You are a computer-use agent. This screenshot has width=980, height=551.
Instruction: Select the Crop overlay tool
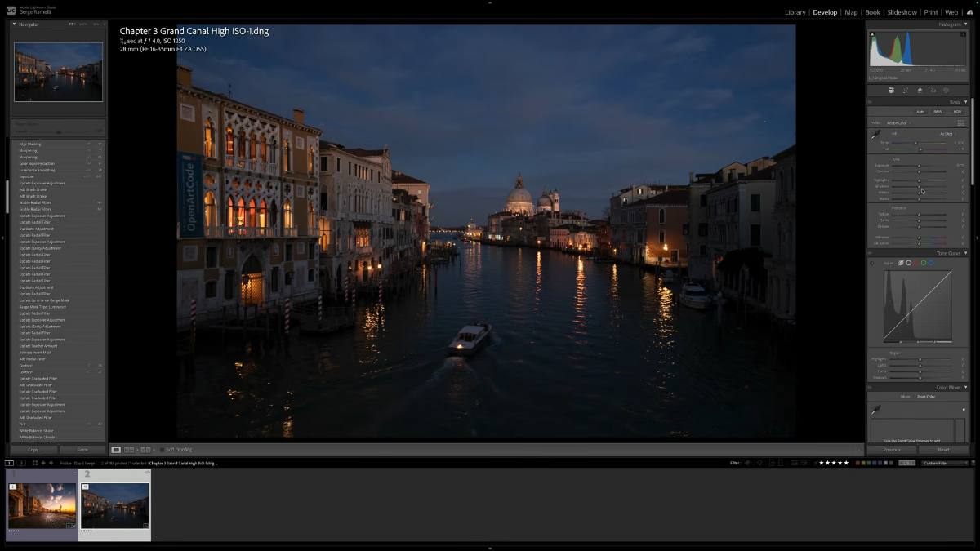coord(905,90)
